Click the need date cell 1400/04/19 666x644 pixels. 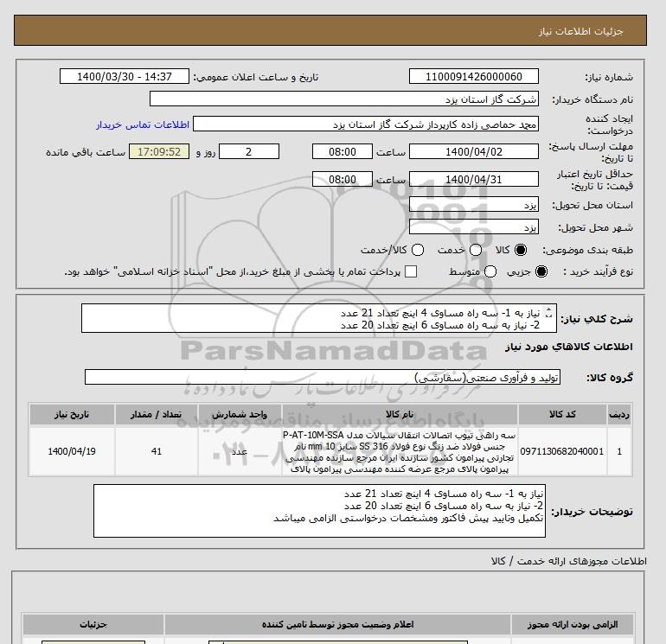(72, 451)
